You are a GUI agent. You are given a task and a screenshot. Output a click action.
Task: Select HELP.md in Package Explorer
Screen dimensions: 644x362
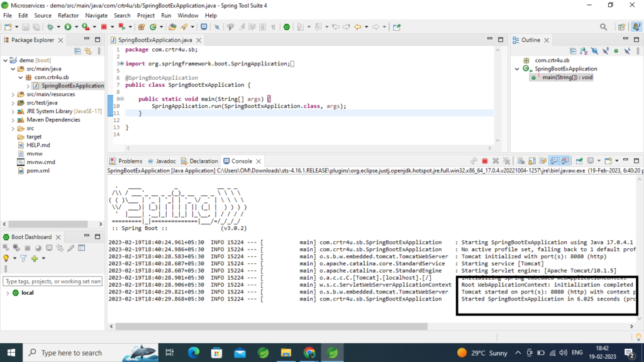coord(38,145)
